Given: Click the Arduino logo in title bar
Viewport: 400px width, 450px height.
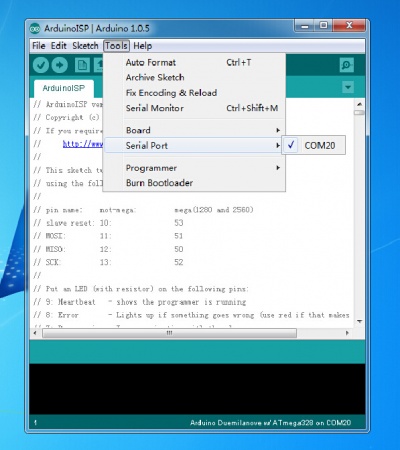Looking at the screenshot, I should tap(35, 28).
